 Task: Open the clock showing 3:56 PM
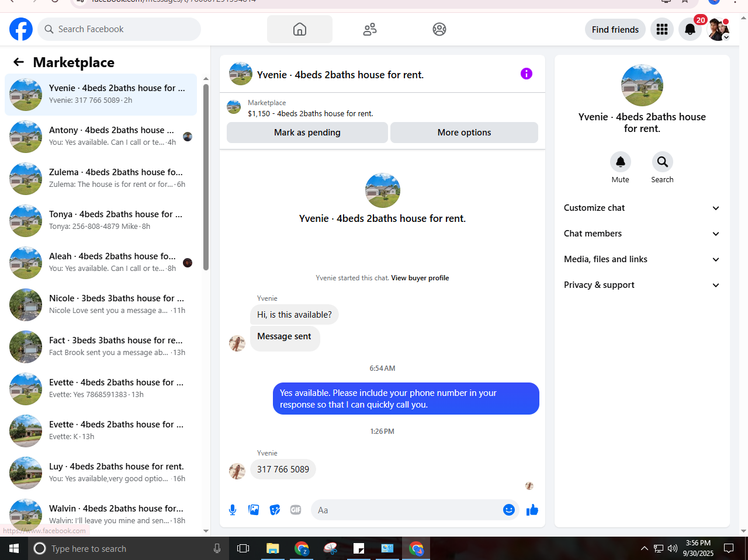click(698, 548)
